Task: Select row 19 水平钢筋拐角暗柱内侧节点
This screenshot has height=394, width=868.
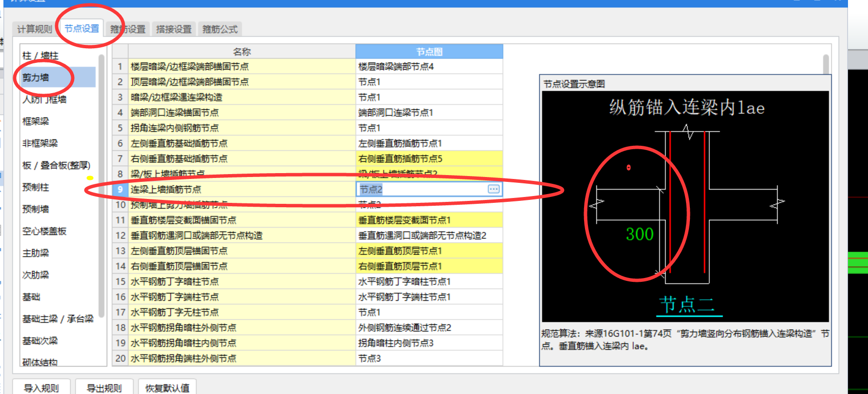Action: coord(242,343)
